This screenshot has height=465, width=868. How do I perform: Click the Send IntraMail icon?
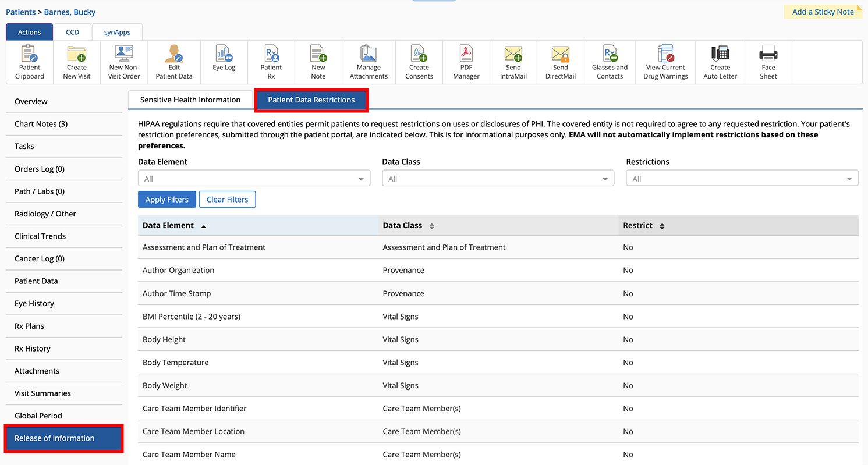point(513,62)
